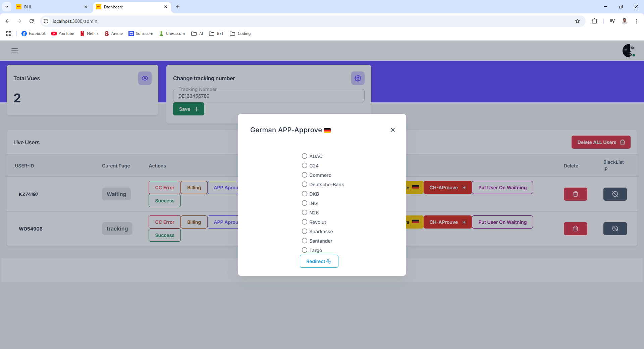Delete user KZ74197 with the trash icon
The width and height of the screenshot is (644, 349).
[576, 194]
